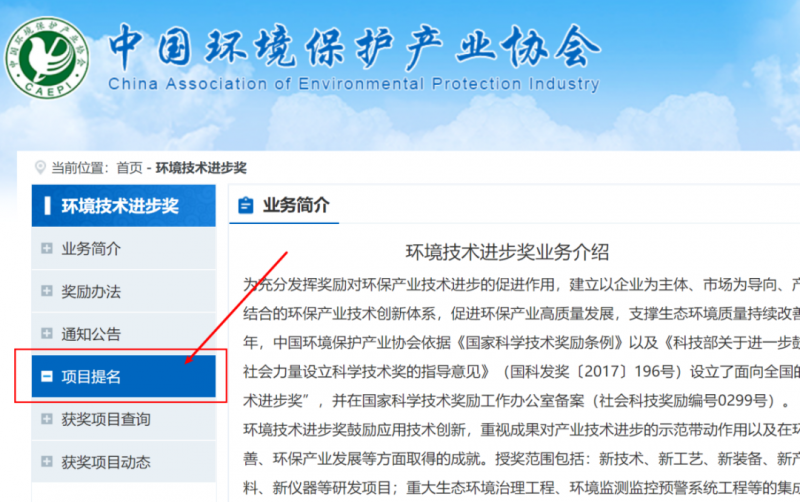Click the plus icon beside 获奖项目动态
This screenshot has width=800, height=502.
point(47,461)
